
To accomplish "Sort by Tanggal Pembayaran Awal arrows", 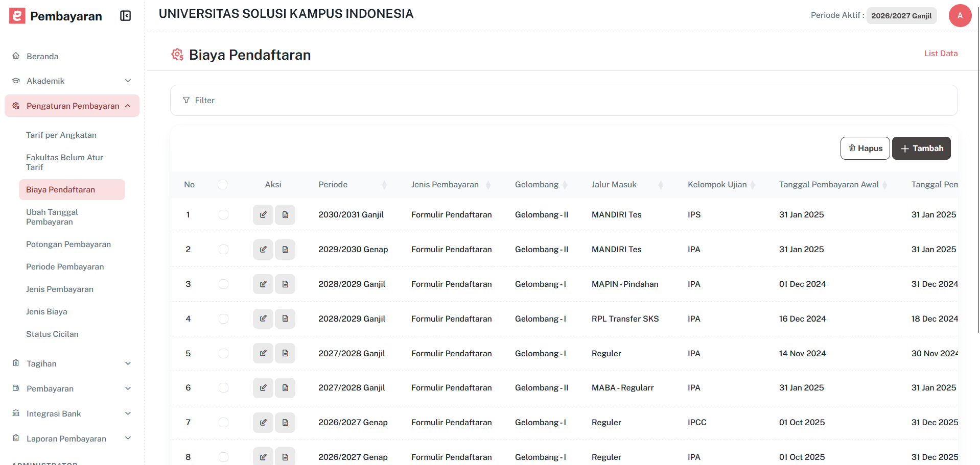I will 884,185.
